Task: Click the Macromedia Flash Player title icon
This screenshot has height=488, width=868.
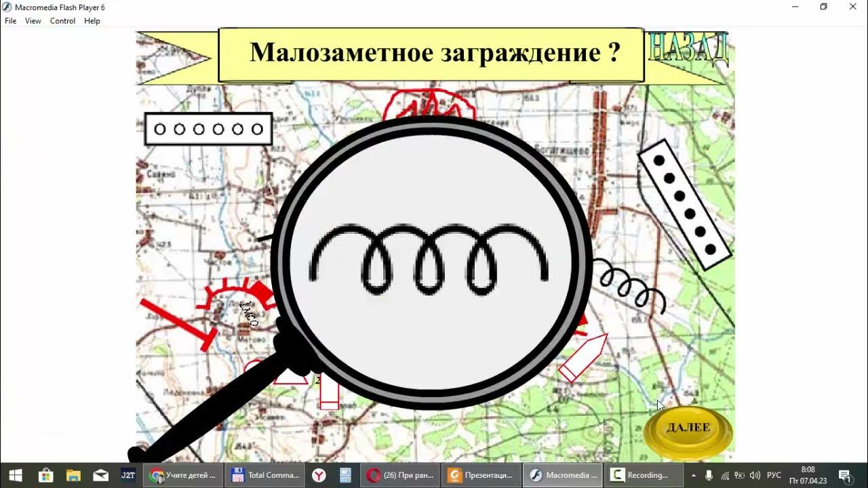Action: 7,7
